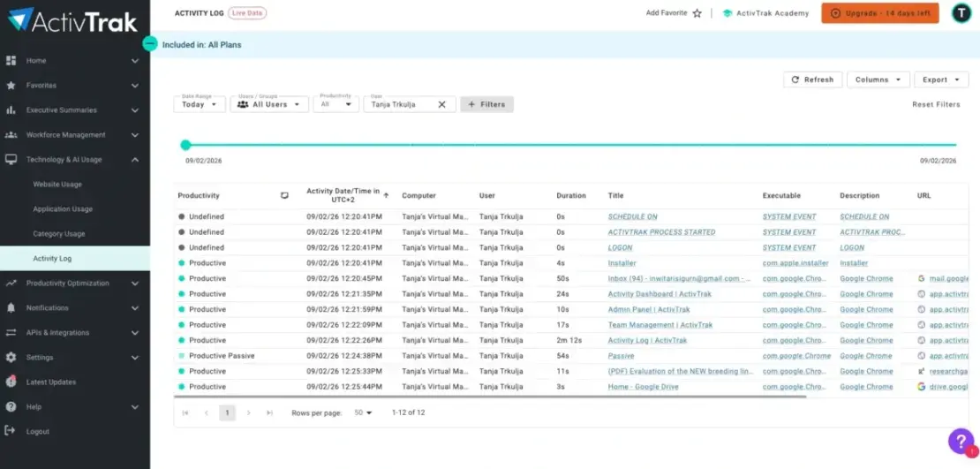980x469 pixels.
Task: Go to previous page pagination arrow
Action: (207, 412)
